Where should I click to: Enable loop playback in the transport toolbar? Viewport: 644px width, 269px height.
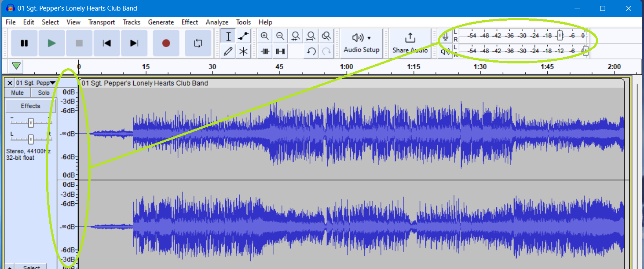click(198, 43)
